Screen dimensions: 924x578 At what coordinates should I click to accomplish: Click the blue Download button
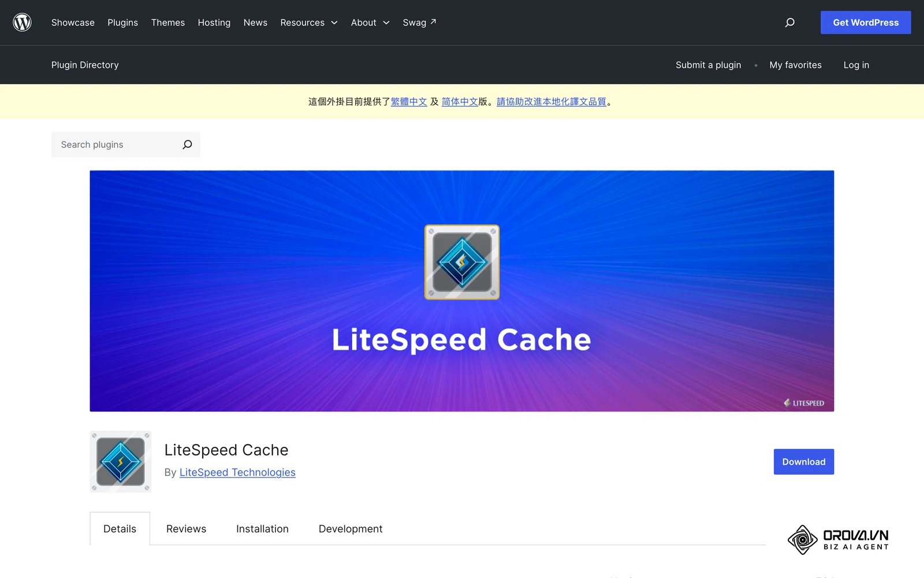804,462
